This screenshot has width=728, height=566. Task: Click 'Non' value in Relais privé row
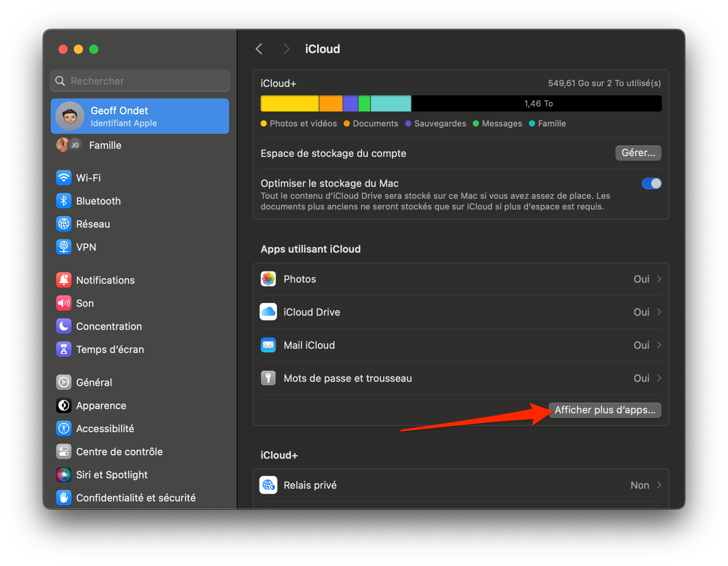[640, 485]
